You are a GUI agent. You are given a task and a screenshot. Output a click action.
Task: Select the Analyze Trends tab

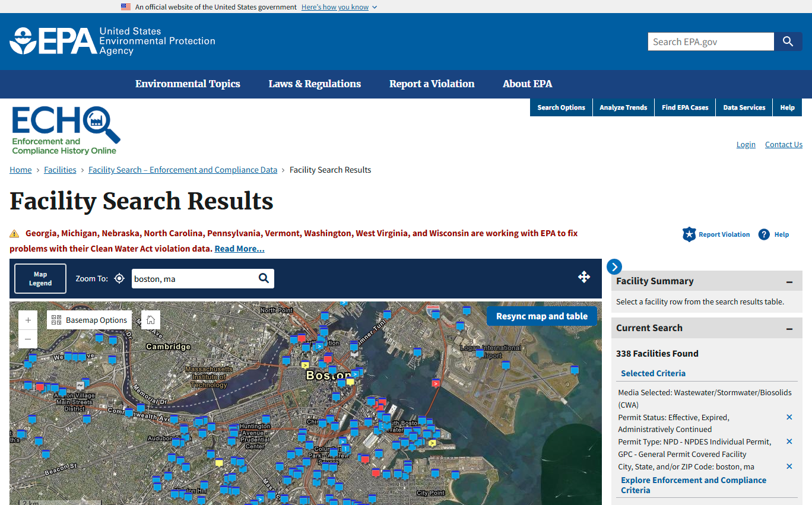click(x=623, y=107)
